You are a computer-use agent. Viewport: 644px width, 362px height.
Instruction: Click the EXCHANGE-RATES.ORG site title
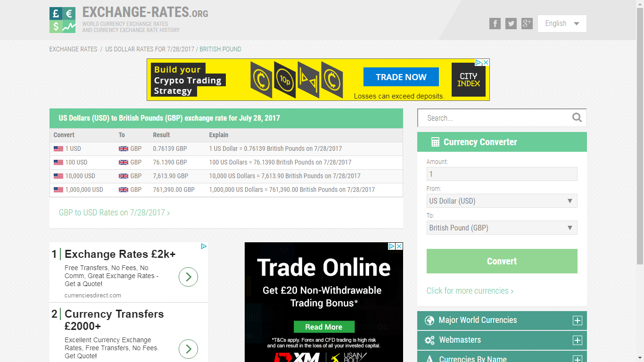tap(145, 12)
